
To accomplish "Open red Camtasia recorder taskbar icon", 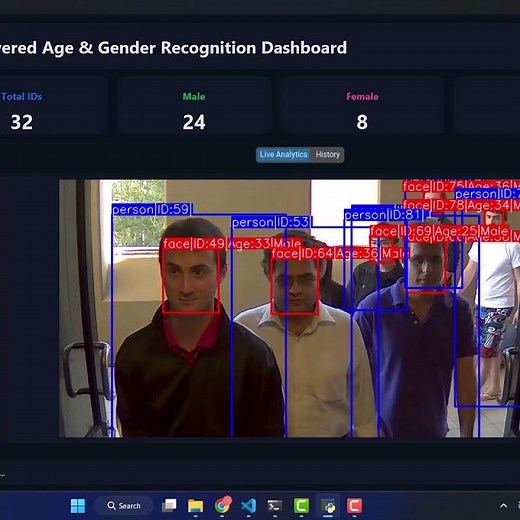I will (354, 506).
